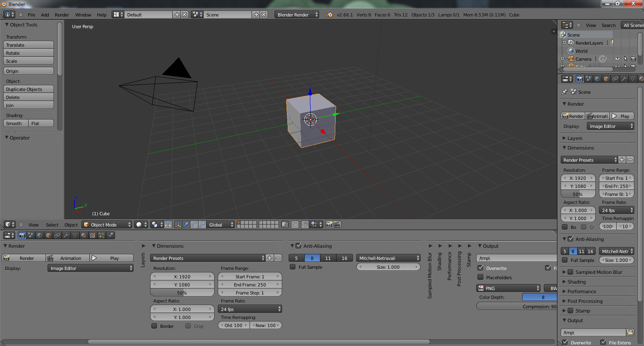Viewport: 644px width, 346px height.
Task: Expand the Performance panel
Action: point(582,291)
